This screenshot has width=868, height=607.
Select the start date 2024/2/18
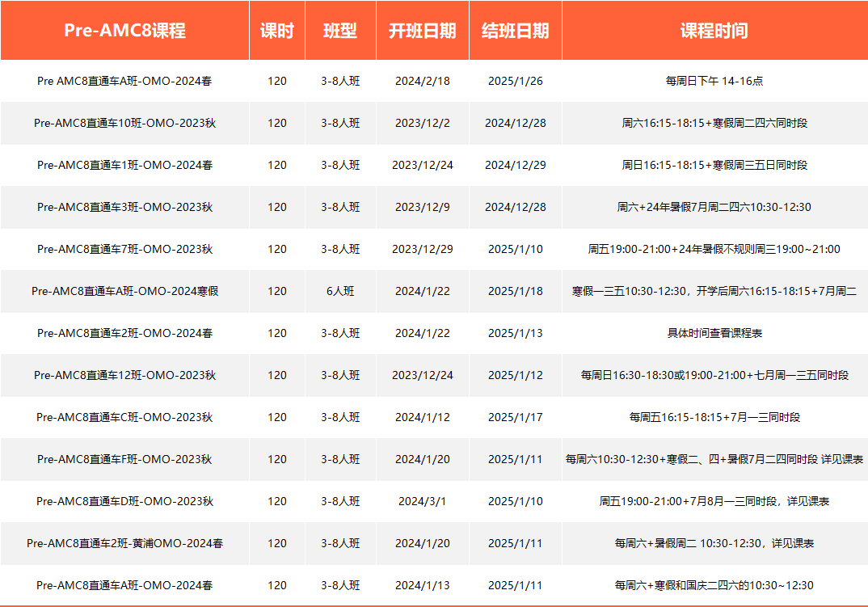[x=422, y=81]
